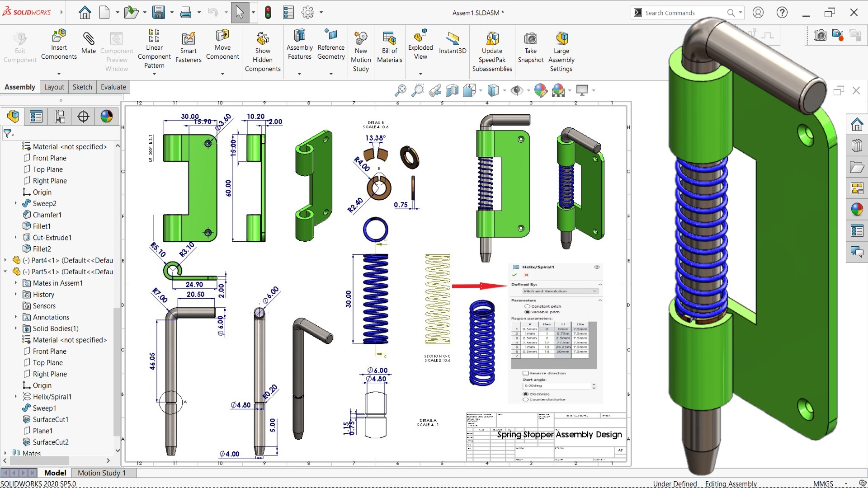
Task: Click the Exploded View icon
Action: pyautogui.click(x=420, y=36)
